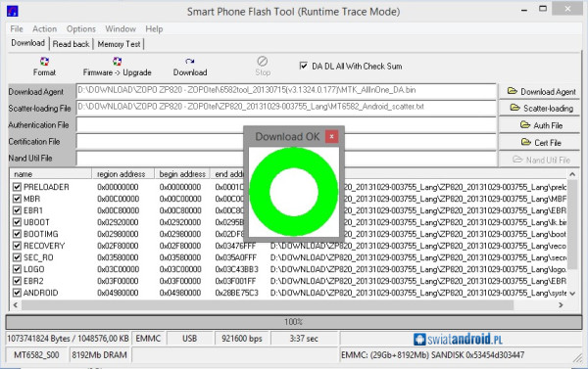This screenshot has height=369, width=588.
Task: Click the 1073741824 Bytes status entry
Action: [x=68, y=339]
